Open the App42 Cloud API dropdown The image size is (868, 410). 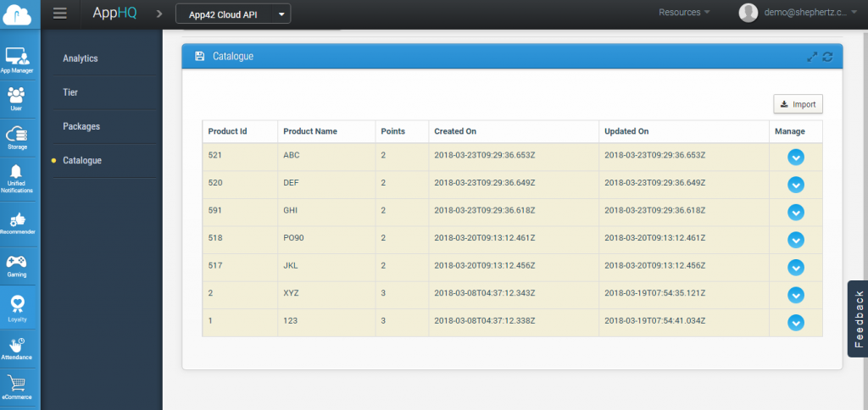233,14
